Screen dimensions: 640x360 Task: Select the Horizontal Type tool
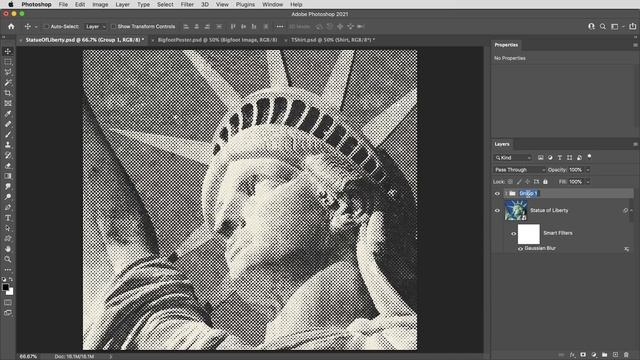8,218
